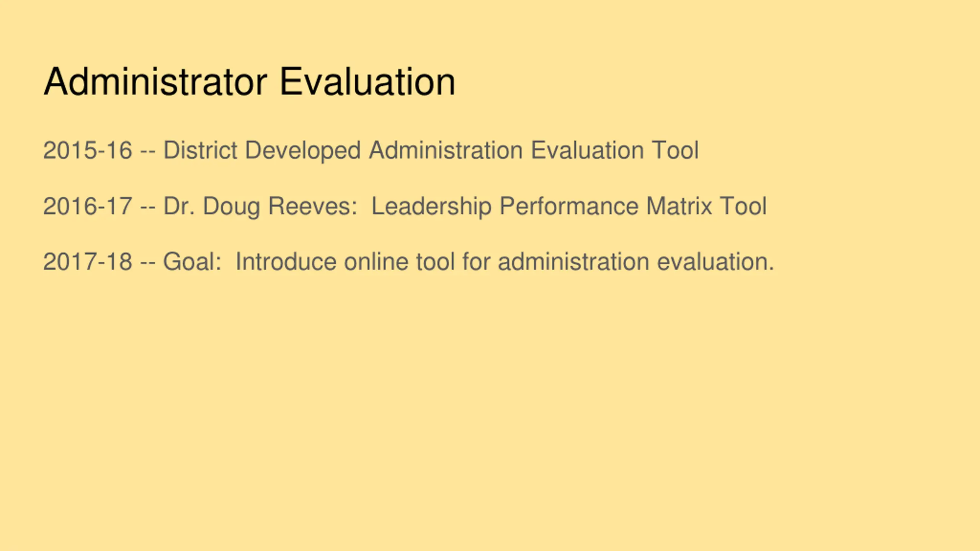
Task: Click the word online in last line
Action: pyautogui.click(x=376, y=262)
